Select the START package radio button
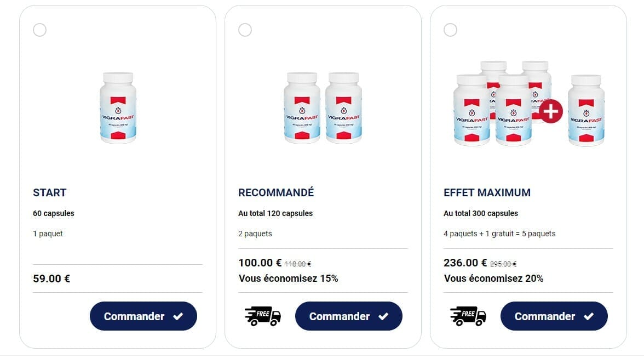Viewport: 644px width, 358px height. tap(39, 30)
